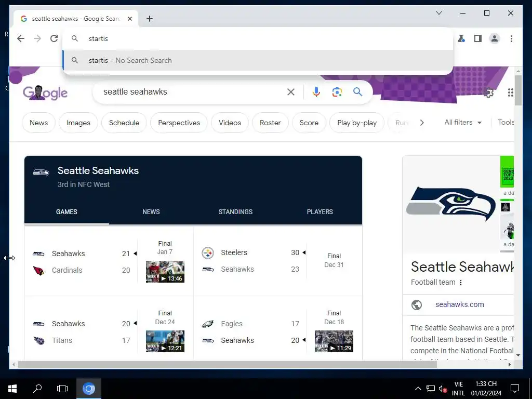
Task: Switch the VIE INTL input language
Action: tap(458, 389)
